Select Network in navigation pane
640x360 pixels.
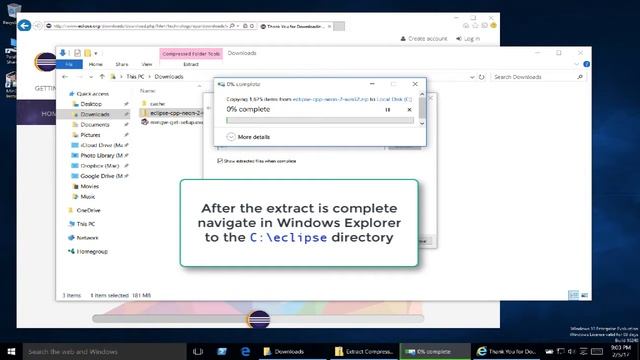[87, 238]
